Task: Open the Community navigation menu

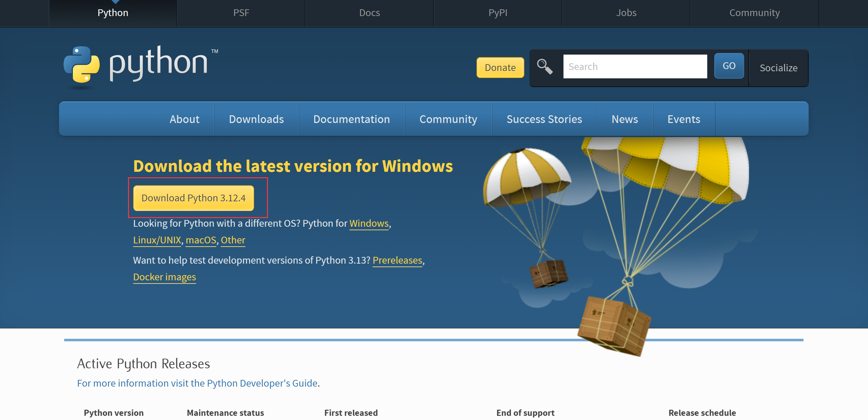Action: pos(448,119)
